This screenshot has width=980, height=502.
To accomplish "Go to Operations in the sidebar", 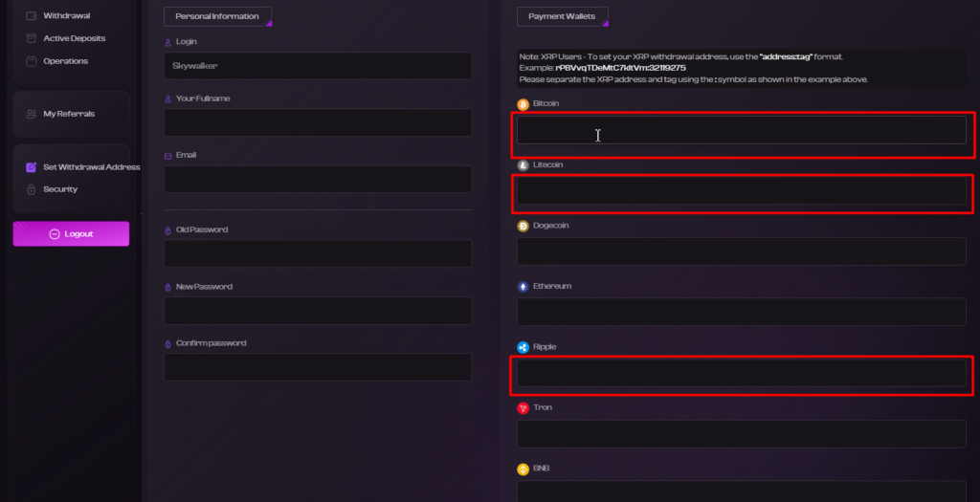I will pyautogui.click(x=66, y=61).
